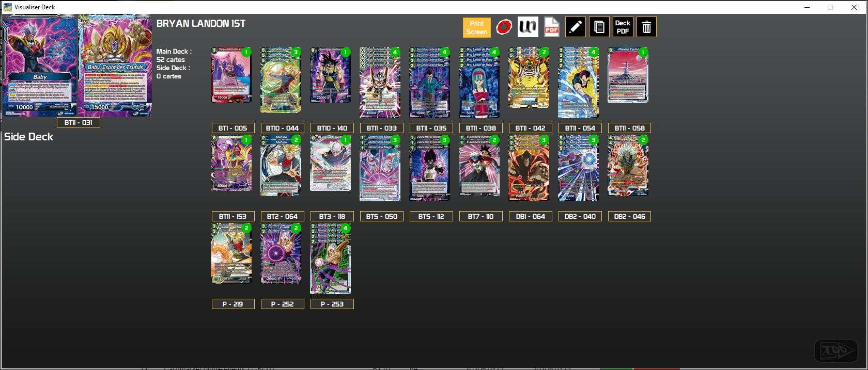Click the BT11 - 035 code label
The height and width of the screenshot is (370, 868).
(x=431, y=128)
